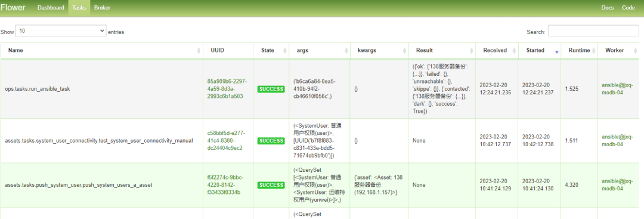Click the Flower brand logo
The width and height of the screenshot is (644, 219).
13,7
